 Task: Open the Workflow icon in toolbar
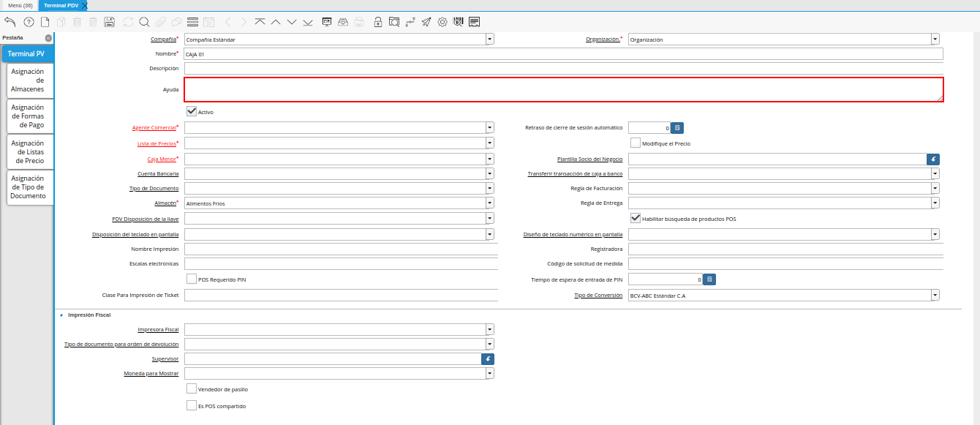tap(410, 22)
